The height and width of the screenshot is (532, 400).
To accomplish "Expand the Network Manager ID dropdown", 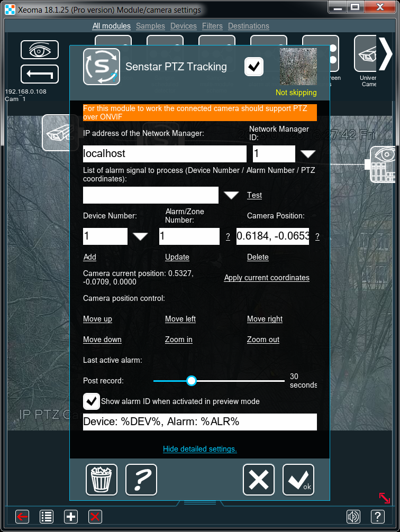I will [x=308, y=154].
